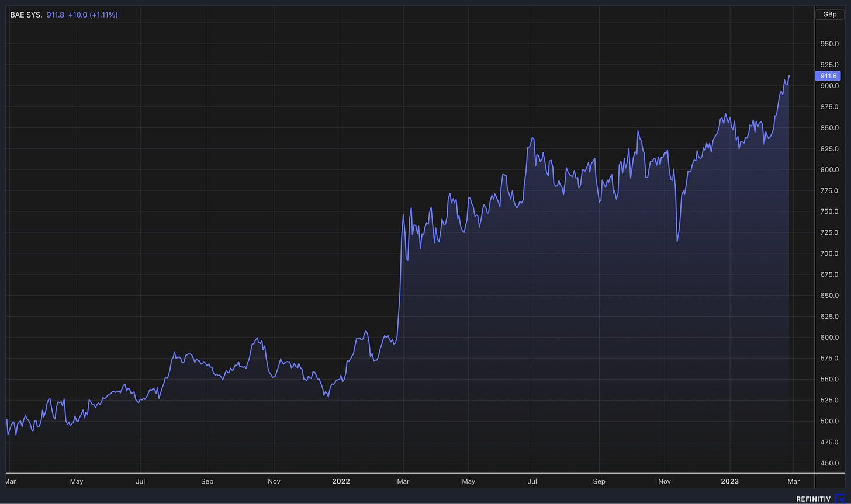This screenshot has width=851, height=504.
Task: Click the 875.0 price axis label
Action: pyautogui.click(x=829, y=107)
